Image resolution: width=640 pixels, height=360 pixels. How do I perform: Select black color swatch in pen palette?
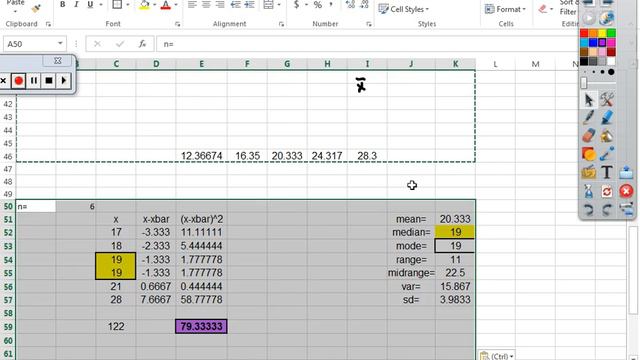click(x=584, y=61)
